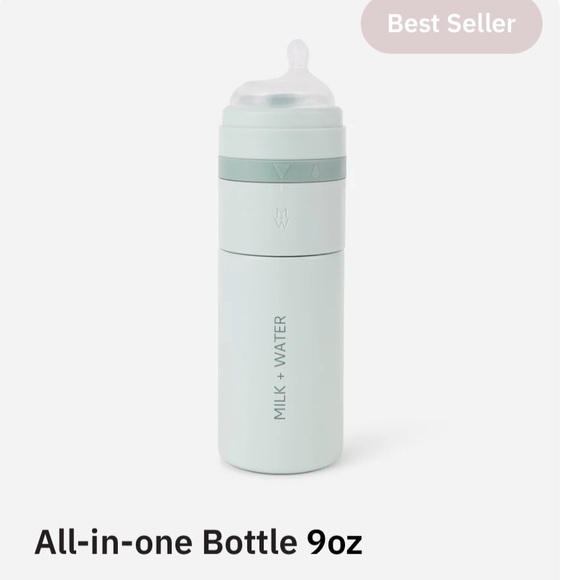580x580 pixels.
Task: Open All-in-one Bottle 9oz product title
Action: [198, 542]
